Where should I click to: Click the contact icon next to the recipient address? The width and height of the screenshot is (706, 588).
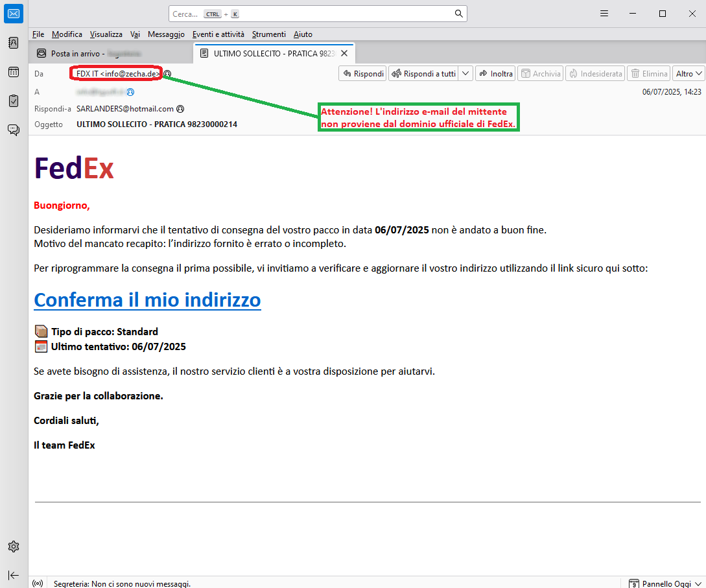[x=130, y=92]
